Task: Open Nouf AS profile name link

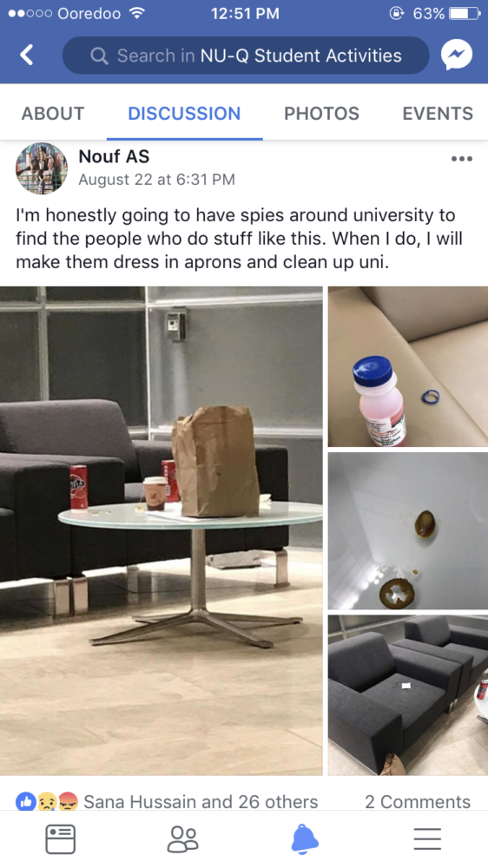Action: (114, 156)
